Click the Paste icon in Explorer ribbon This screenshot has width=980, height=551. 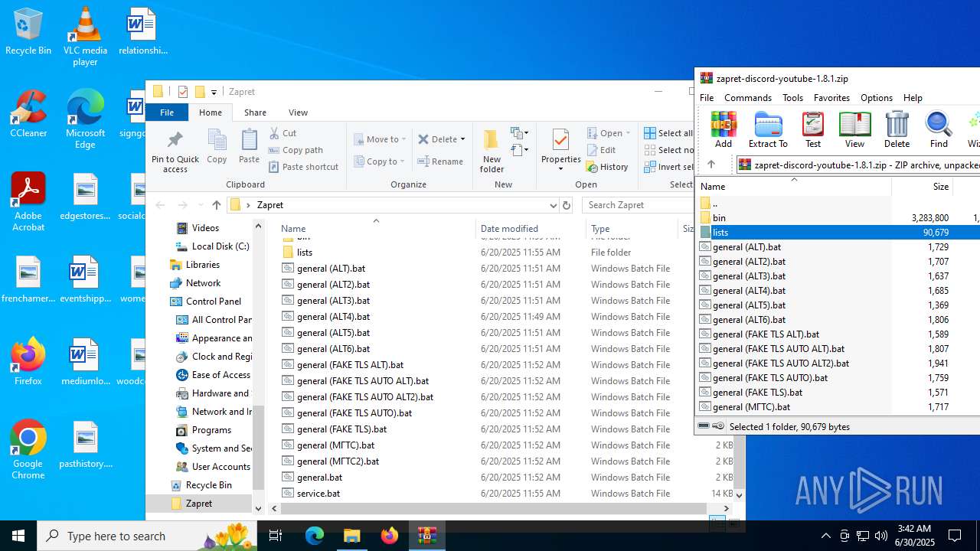coord(249,145)
